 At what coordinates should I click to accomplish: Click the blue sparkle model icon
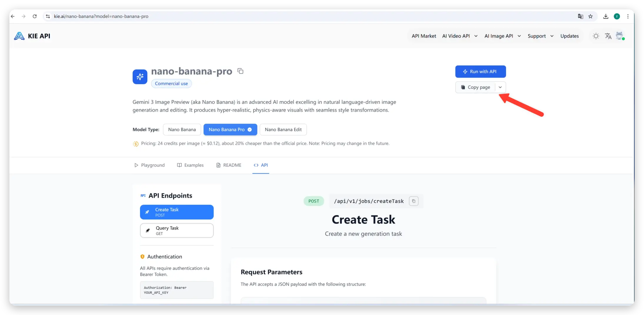[x=140, y=77]
